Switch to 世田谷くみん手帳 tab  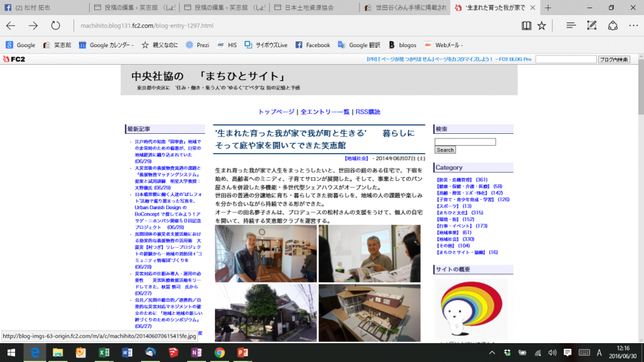pos(405,8)
